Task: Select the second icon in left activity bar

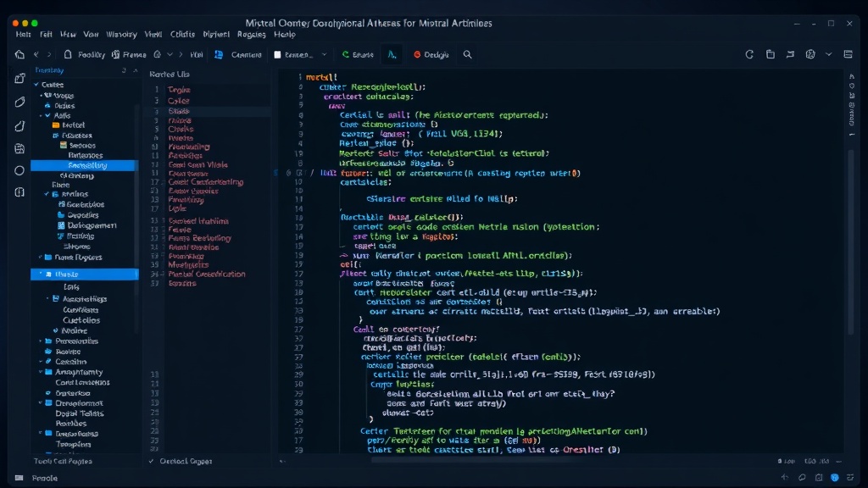Action: [19, 103]
